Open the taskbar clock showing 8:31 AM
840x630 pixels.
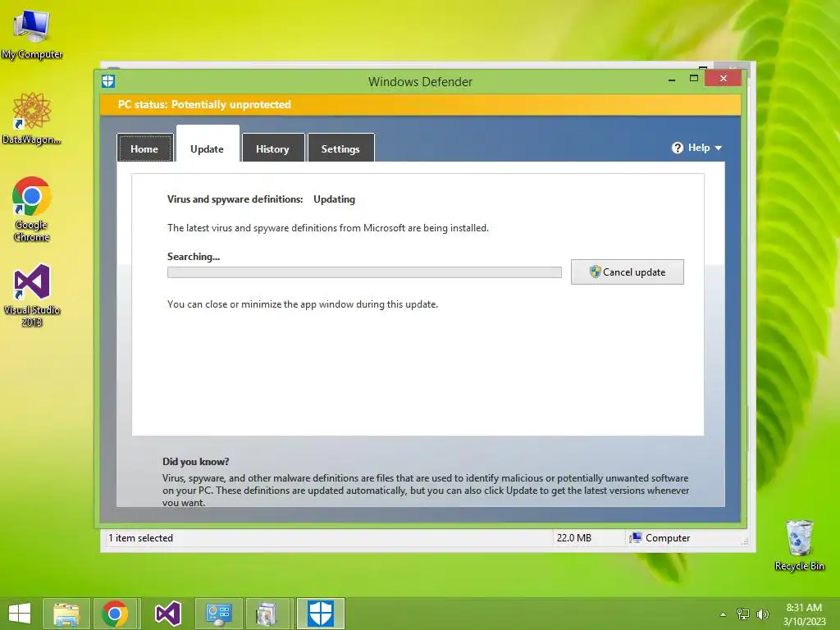pos(804,614)
